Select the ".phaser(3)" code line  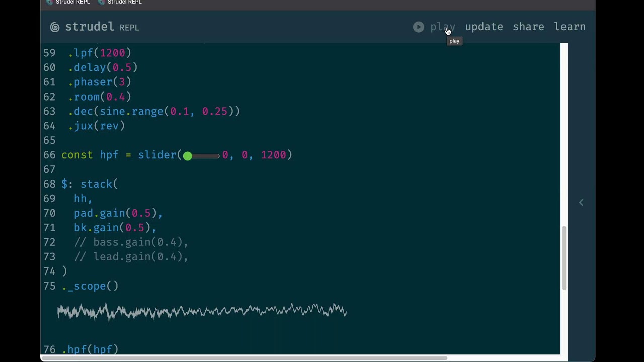coord(100,82)
